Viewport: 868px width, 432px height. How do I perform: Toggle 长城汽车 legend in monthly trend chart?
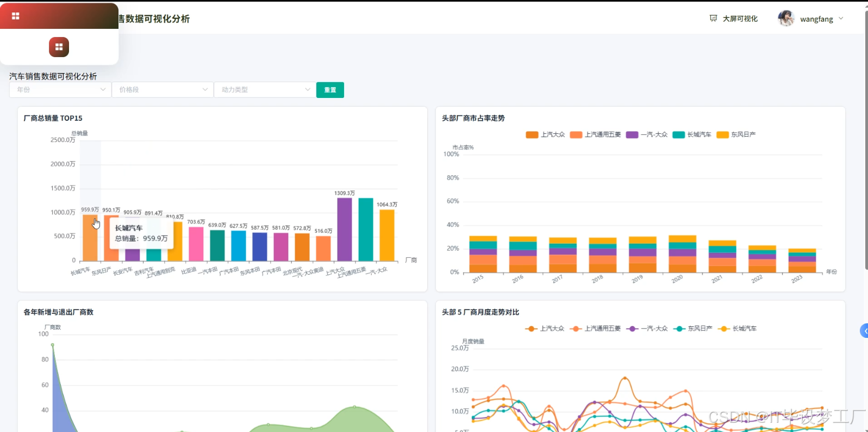coord(737,329)
